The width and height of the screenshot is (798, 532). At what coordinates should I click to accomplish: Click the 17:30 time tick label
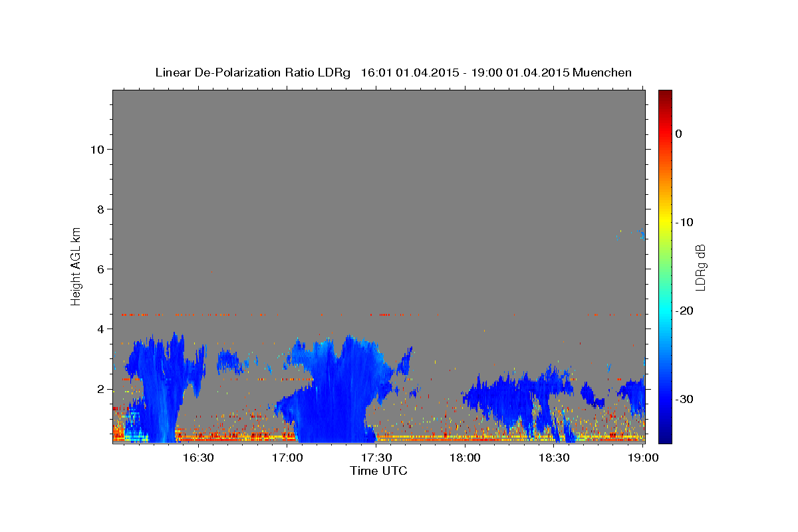point(376,458)
